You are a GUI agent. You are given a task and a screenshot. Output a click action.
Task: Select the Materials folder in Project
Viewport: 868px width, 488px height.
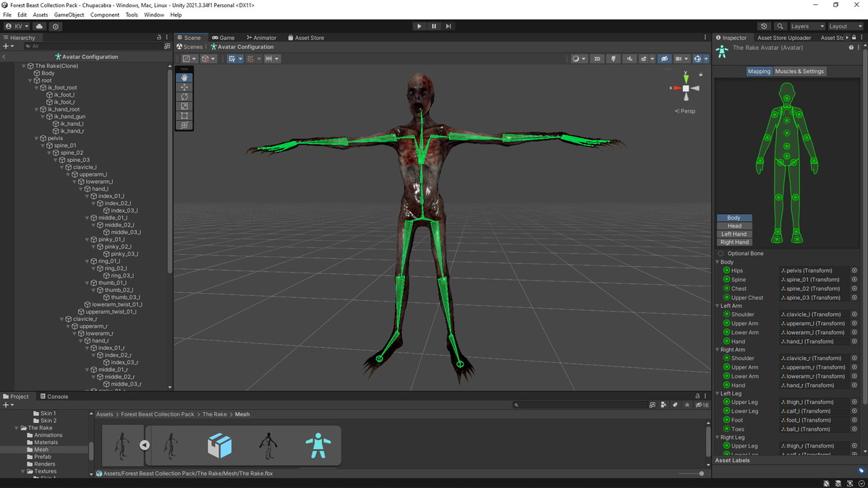46,442
